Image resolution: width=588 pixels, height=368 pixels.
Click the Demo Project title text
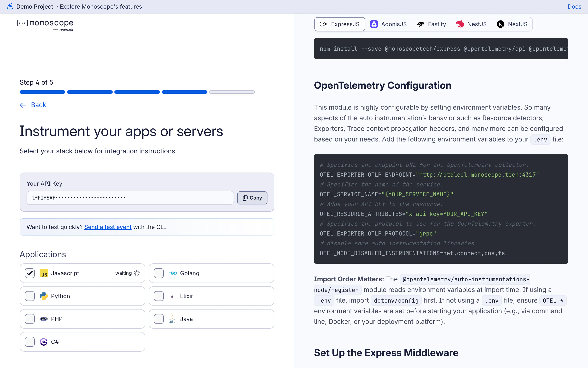35,7
